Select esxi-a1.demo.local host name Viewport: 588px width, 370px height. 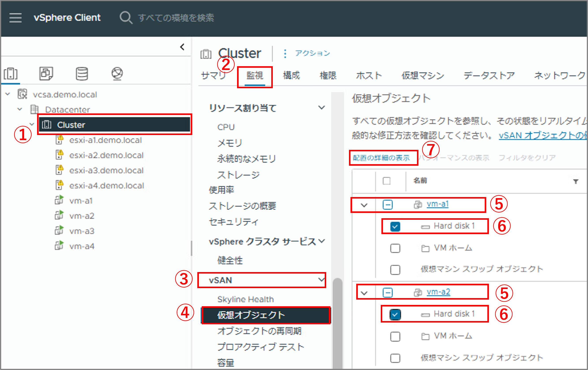point(106,140)
